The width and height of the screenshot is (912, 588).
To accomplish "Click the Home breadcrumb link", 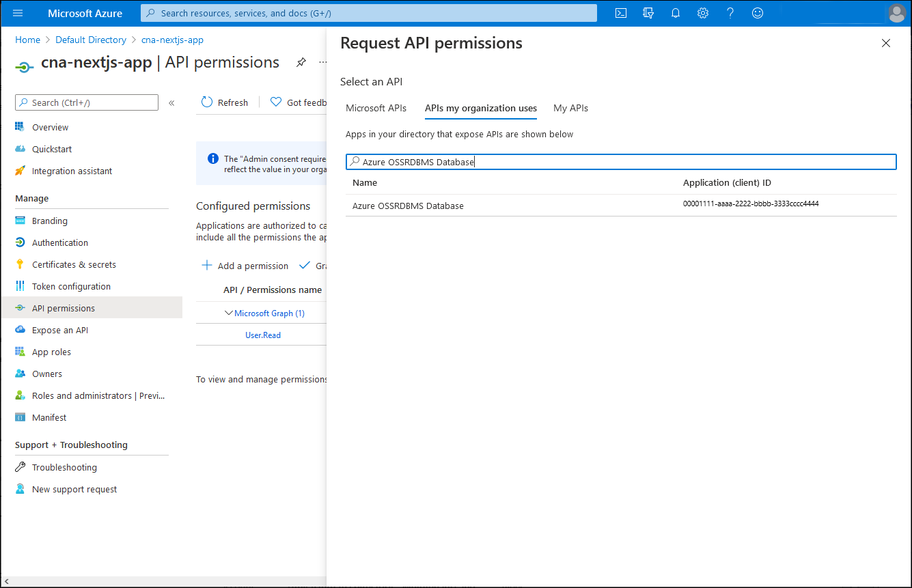I will (x=28, y=40).
